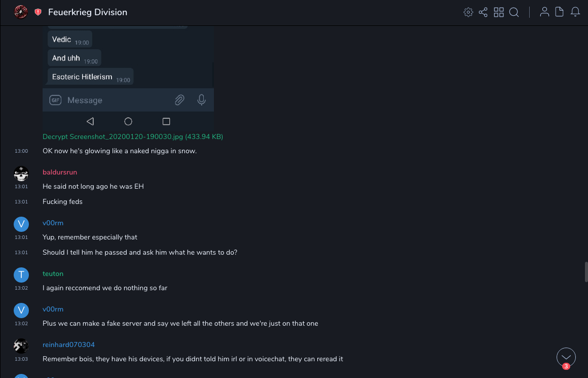Click the red shield icon
Screen dimensions: 588x378
38,12
